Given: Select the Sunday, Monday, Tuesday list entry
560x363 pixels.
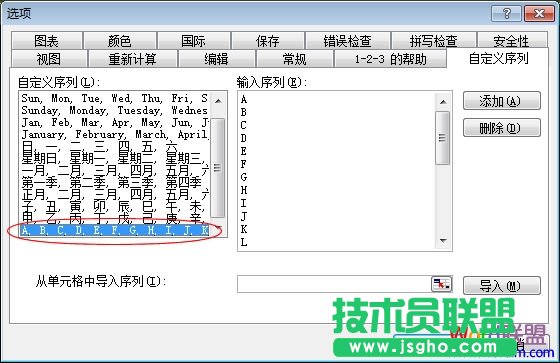Looking at the screenshot, I should pos(115,110).
